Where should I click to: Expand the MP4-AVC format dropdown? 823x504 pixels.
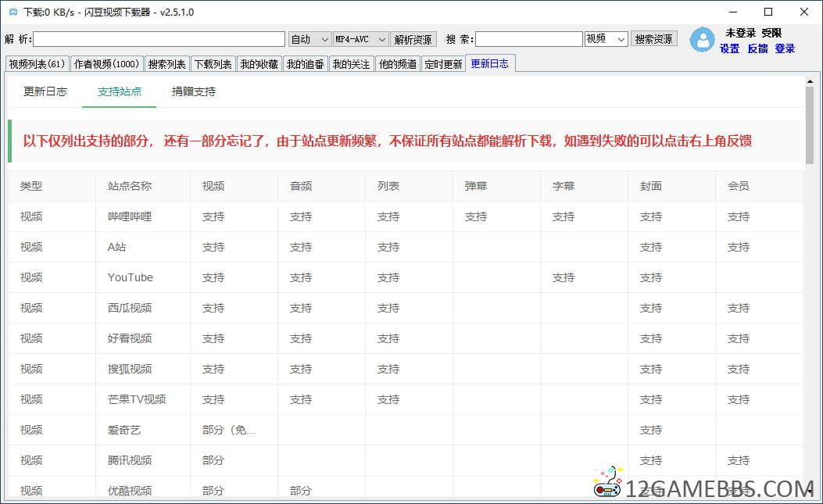pyautogui.click(x=360, y=39)
